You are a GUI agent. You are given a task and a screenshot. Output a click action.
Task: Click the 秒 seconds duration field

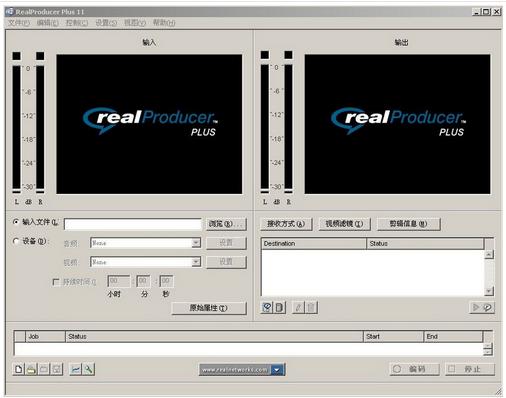166,281
